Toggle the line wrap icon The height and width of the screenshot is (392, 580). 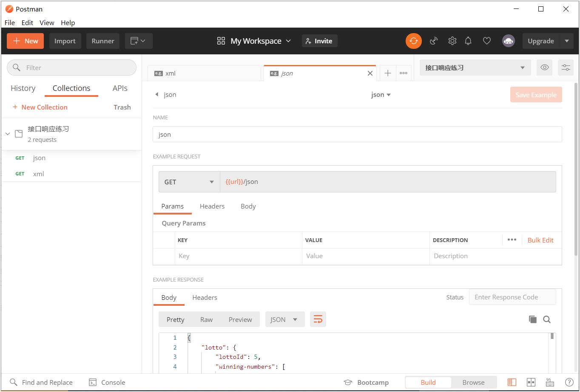click(x=318, y=319)
